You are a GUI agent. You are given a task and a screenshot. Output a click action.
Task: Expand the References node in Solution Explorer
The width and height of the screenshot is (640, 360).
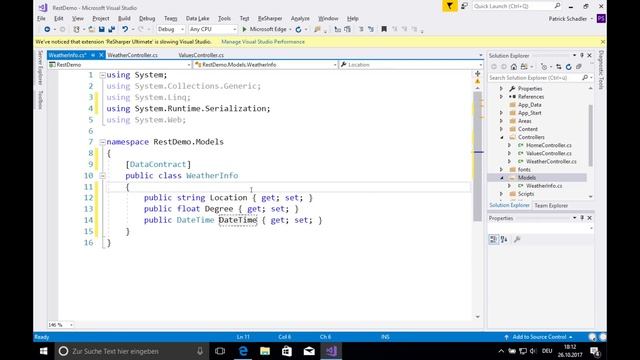click(x=501, y=97)
